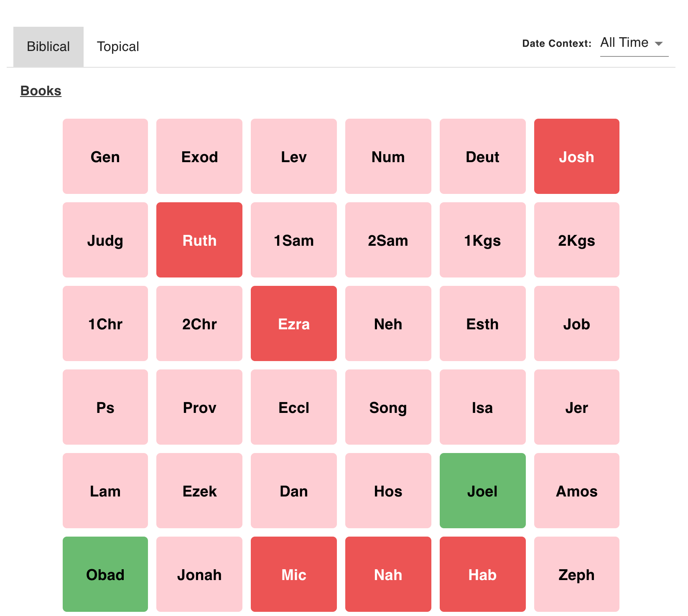Open the Date Context dropdown arrow
The width and height of the screenshot is (688, 616).
click(x=659, y=43)
